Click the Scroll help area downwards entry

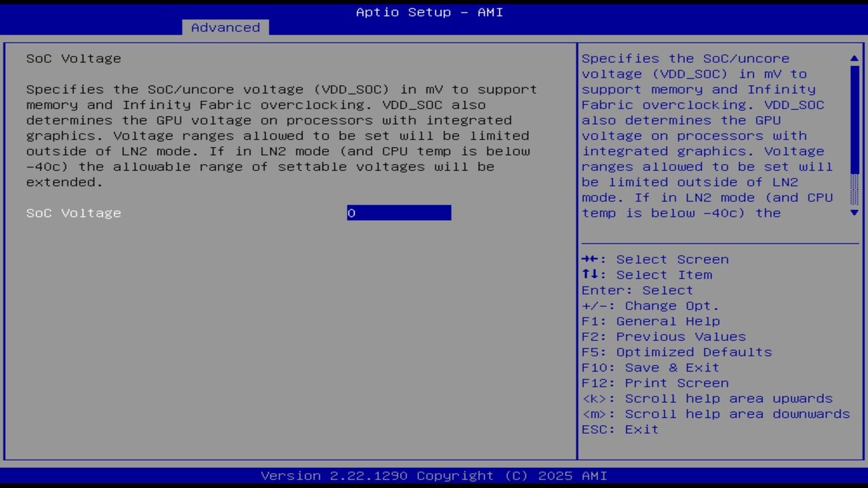coord(715,413)
